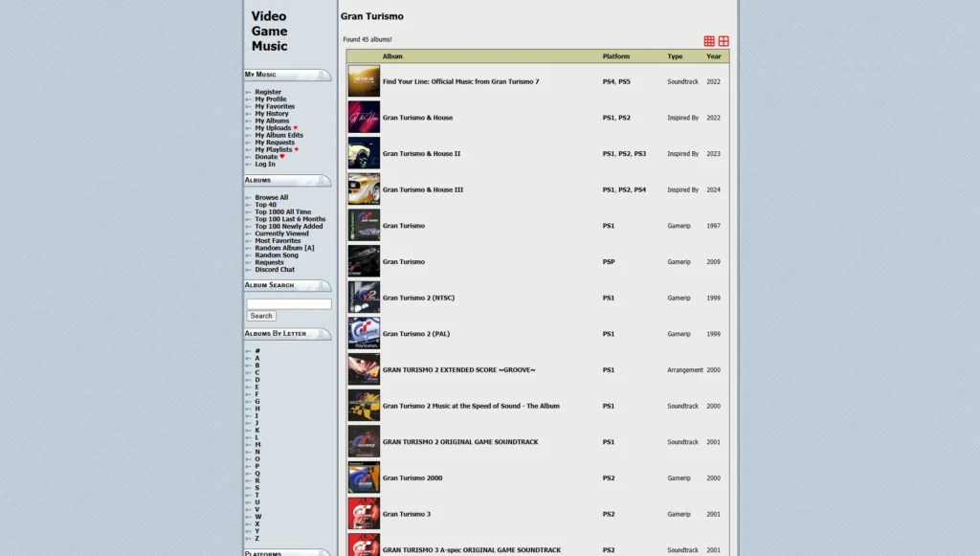Collapse the Album Search panel header icon

pyautogui.click(x=322, y=285)
